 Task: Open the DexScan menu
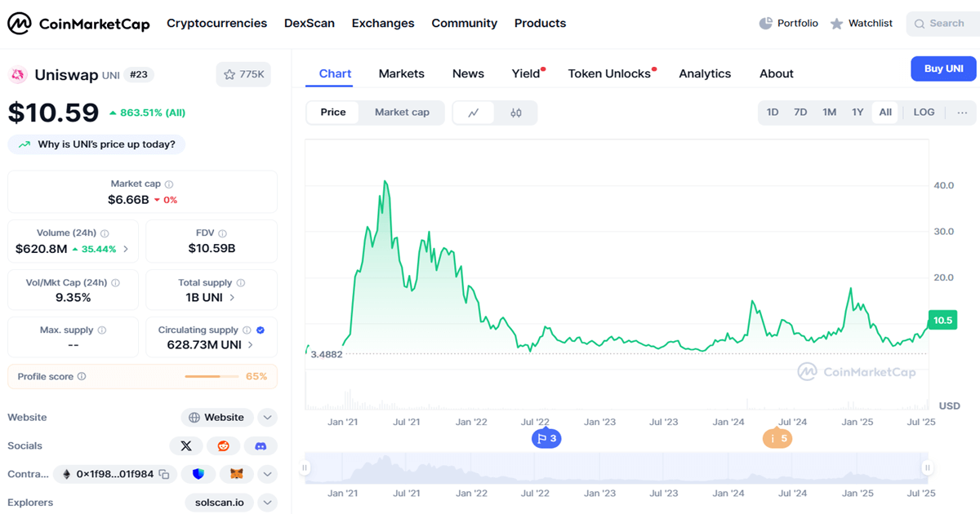tap(310, 24)
